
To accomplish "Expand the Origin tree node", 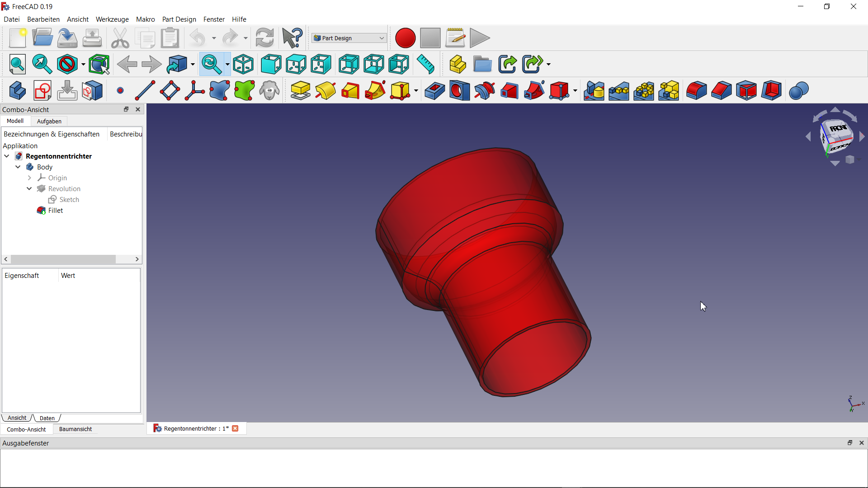I will pyautogui.click(x=29, y=178).
